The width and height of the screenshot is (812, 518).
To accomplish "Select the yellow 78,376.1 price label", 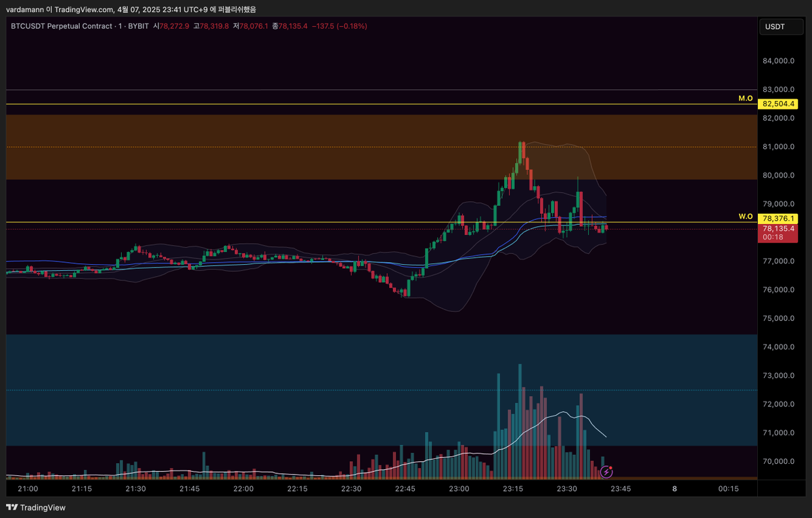I will tap(780, 218).
